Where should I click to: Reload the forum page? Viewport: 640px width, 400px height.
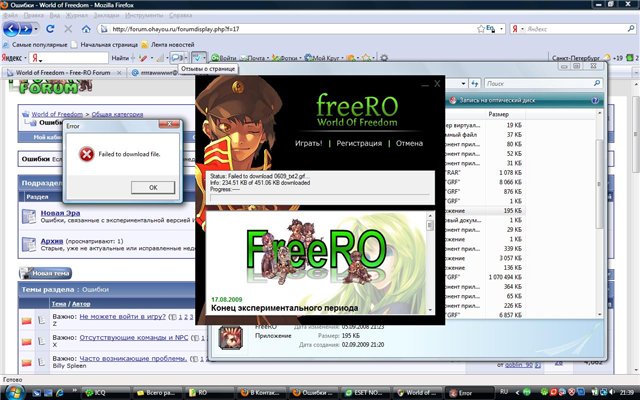click(x=50, y=29)
